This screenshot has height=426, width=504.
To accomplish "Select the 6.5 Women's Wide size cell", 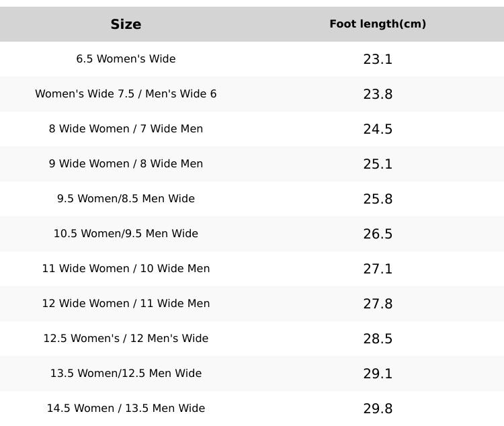I will pos(126,59).
